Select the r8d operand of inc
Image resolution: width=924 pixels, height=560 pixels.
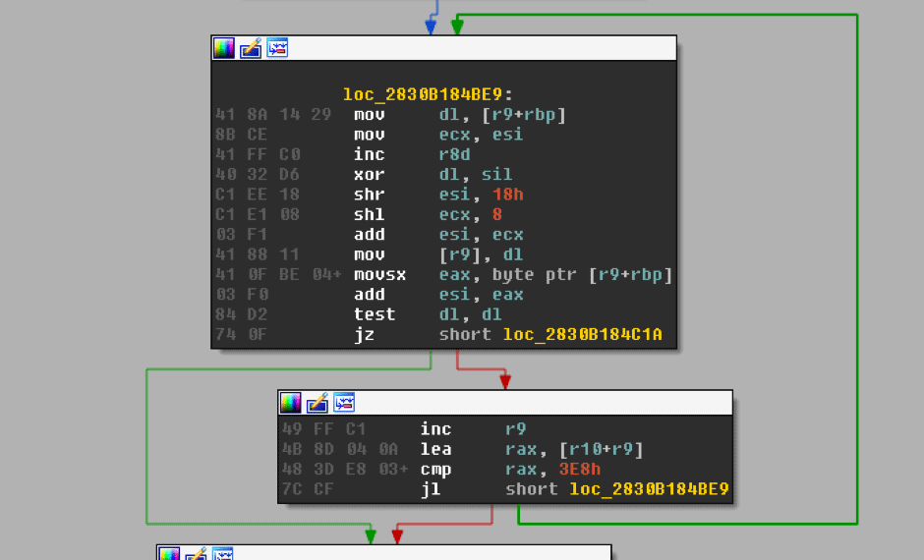pyautogui.click(x=454, y=154)
